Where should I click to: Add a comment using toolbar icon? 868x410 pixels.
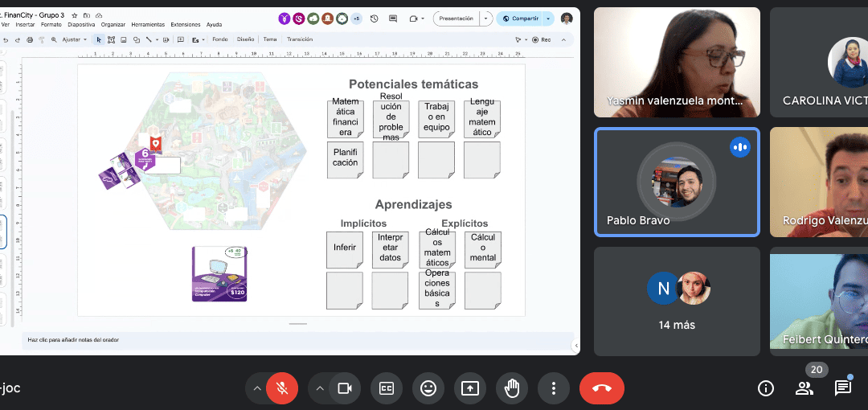pos(181,39)
